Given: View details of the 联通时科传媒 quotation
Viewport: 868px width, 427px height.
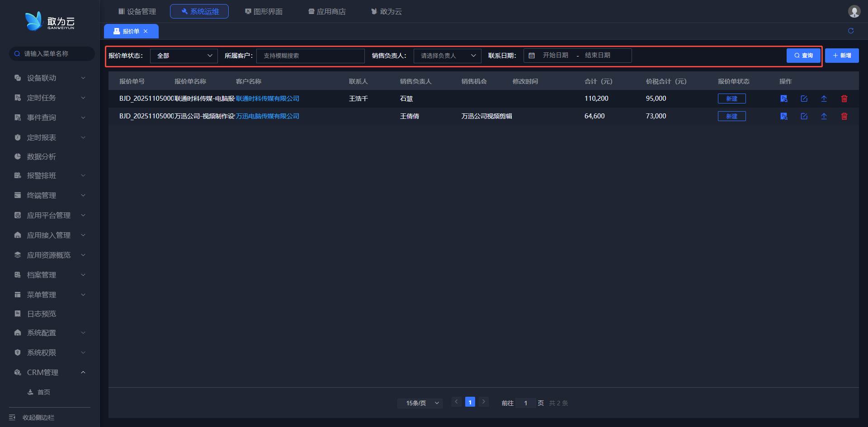Looking at the screenshot, I should 784,99.
